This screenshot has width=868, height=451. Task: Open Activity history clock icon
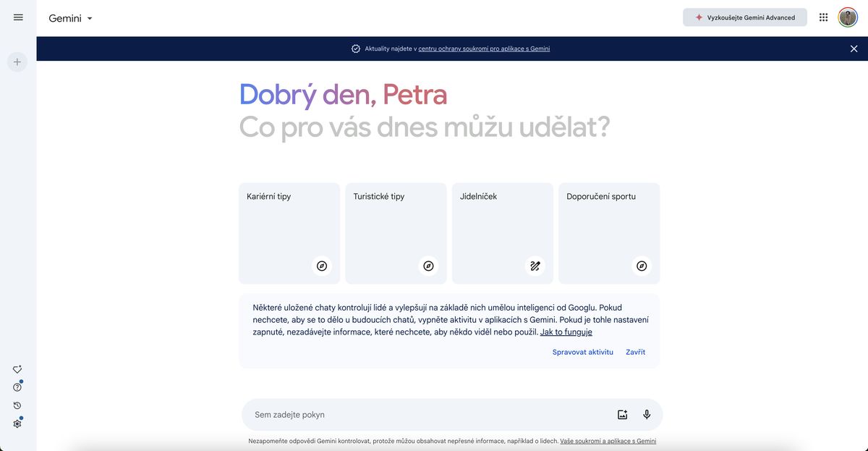click(x=17, y=405)
